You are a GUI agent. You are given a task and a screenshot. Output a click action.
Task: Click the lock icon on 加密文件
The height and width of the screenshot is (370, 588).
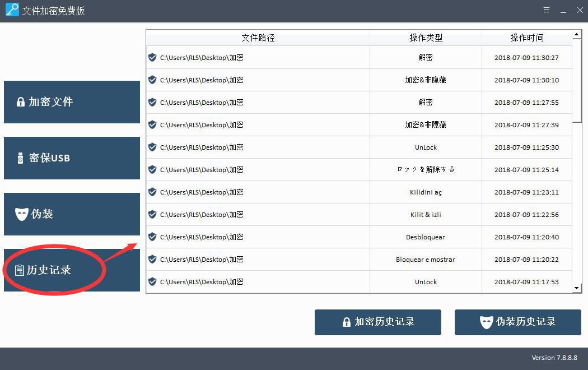21,102
